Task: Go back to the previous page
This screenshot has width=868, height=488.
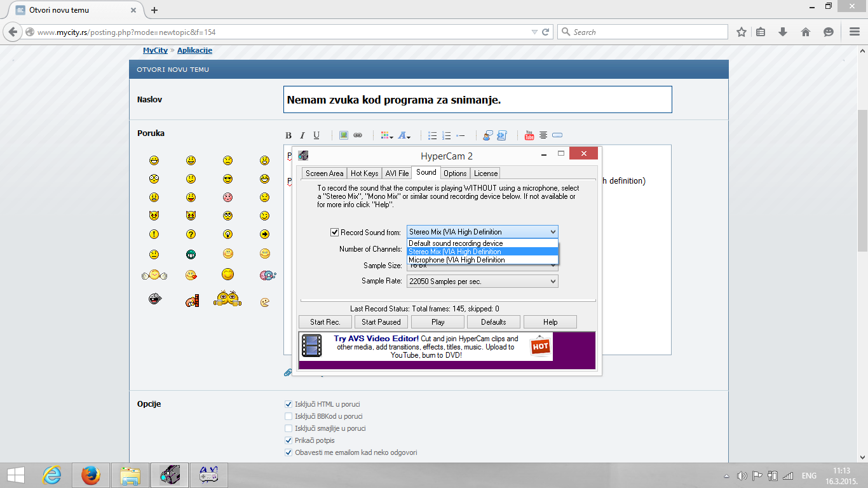Action: [x=12, y=32]
